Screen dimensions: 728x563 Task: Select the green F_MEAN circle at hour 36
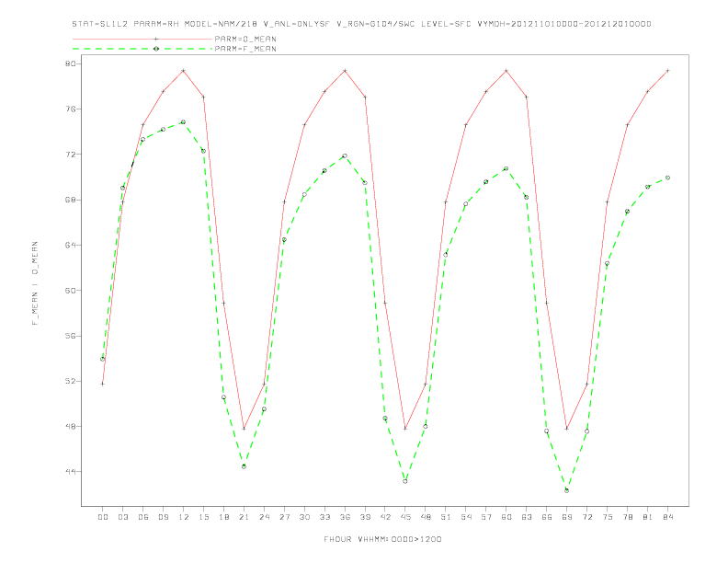point(345,156)
